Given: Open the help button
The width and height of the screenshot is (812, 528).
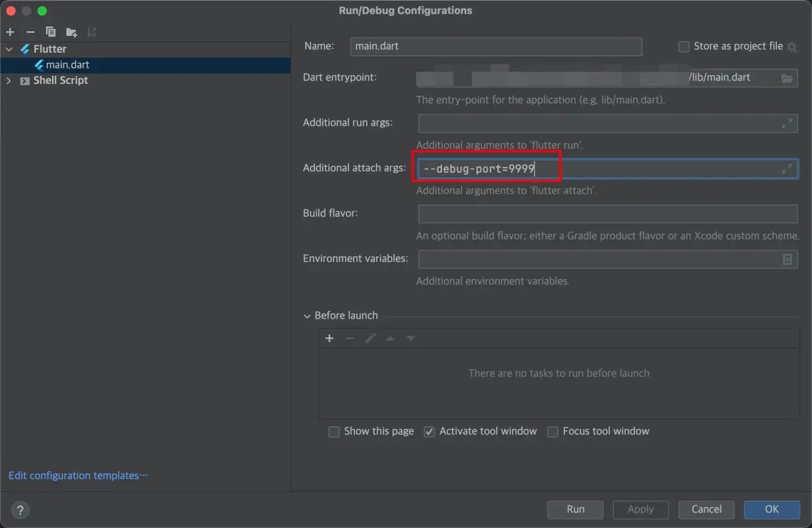Looking at the screenshot, I should tap(20, 510).
